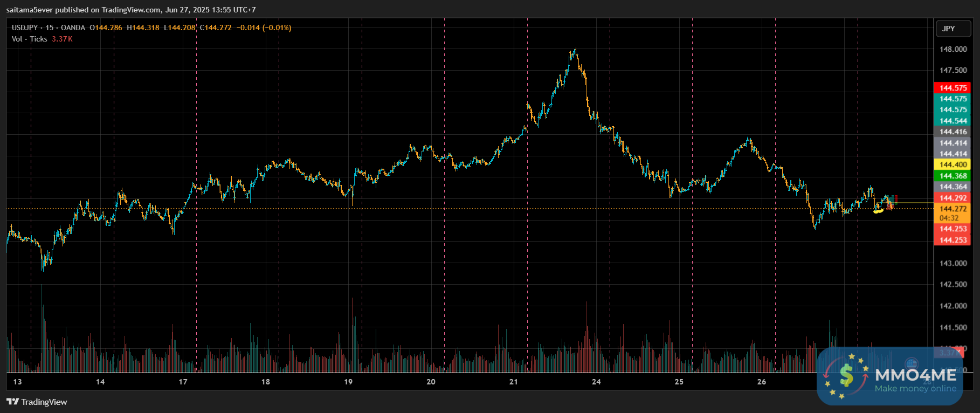
Task: Click the TradingView logo at the bottom
Action: pyautogui.click(x=37, y=402)
